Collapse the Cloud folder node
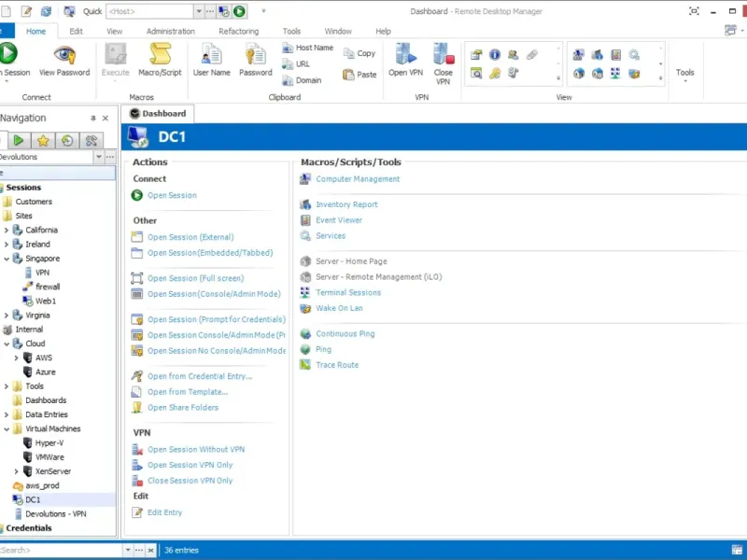 [7, 343]
